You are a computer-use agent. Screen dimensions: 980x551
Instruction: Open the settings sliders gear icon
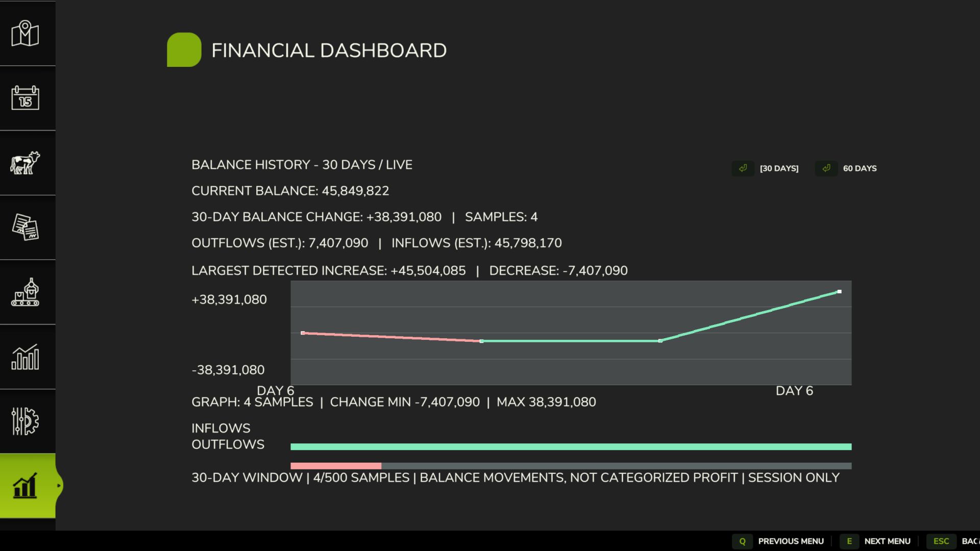[x=25, y=421]
